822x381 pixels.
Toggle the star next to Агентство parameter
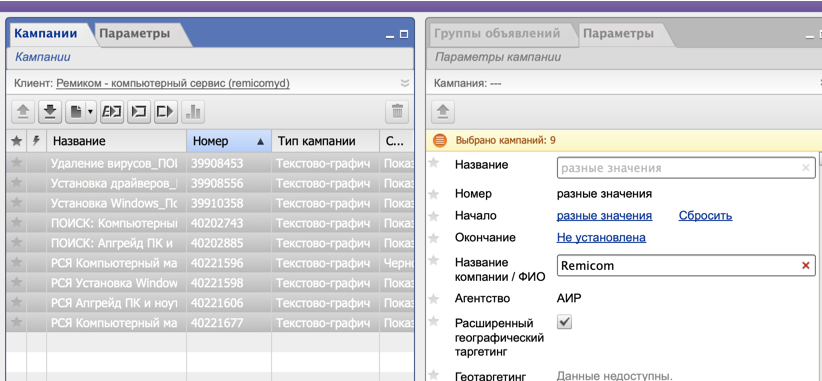[x=434, y=299]
